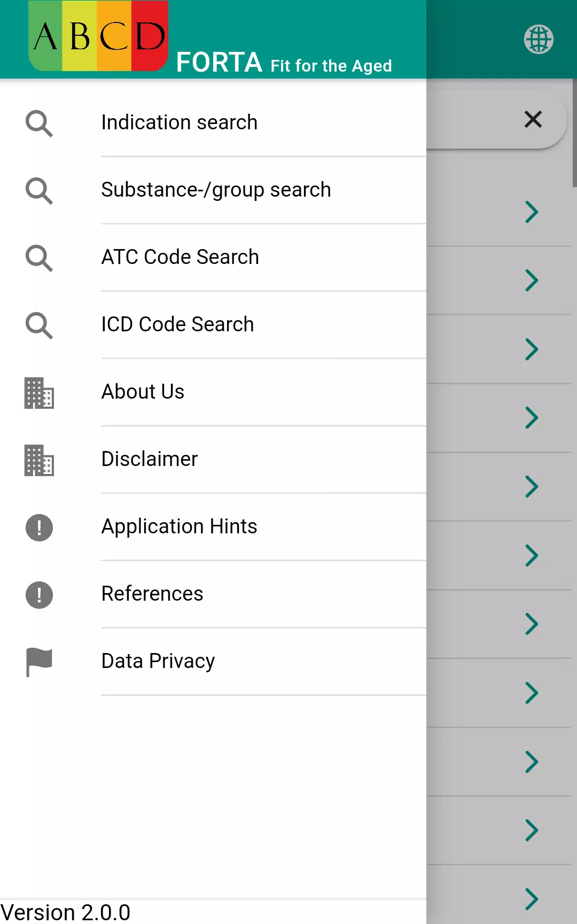Click exclamation icon beside Application Hints
The width and height of the screenshot is (577, 924).
39,527
